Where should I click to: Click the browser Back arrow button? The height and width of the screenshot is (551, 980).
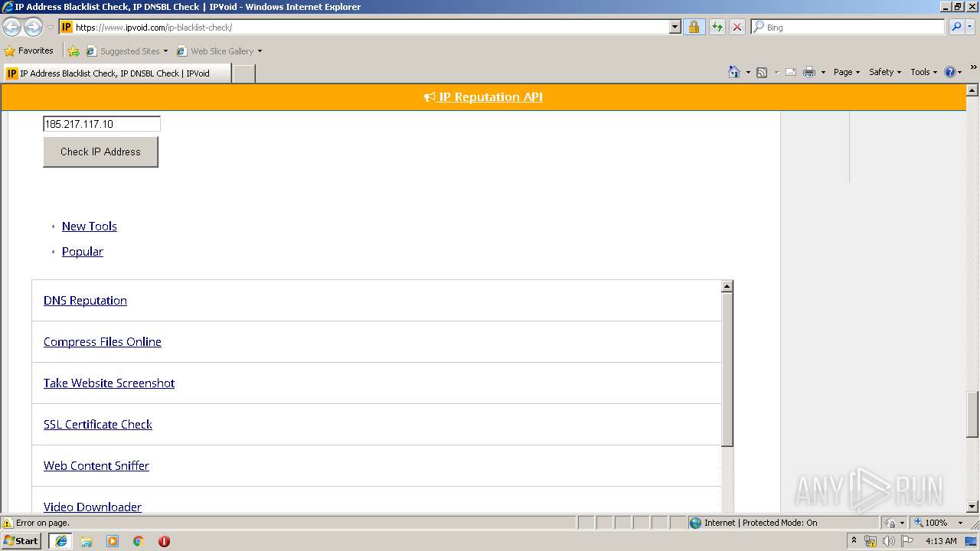tap(11, 27)
